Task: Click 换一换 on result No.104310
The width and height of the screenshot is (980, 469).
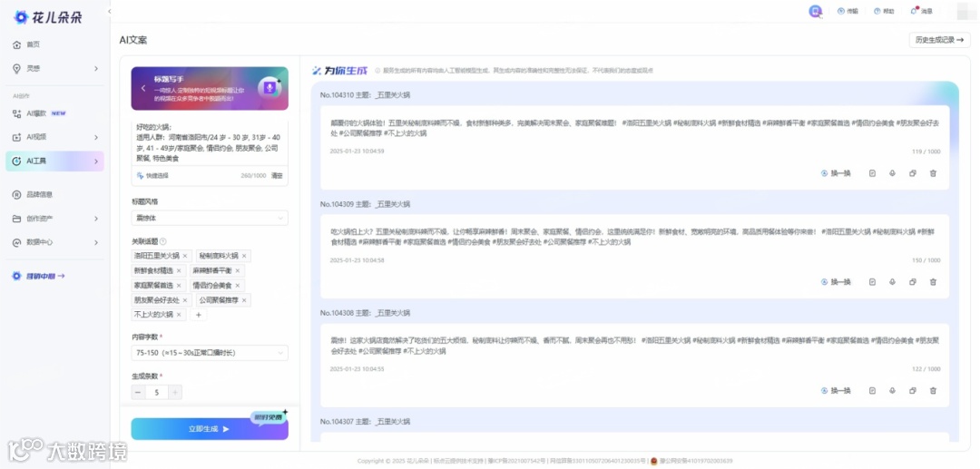Action: coord(837,173)
